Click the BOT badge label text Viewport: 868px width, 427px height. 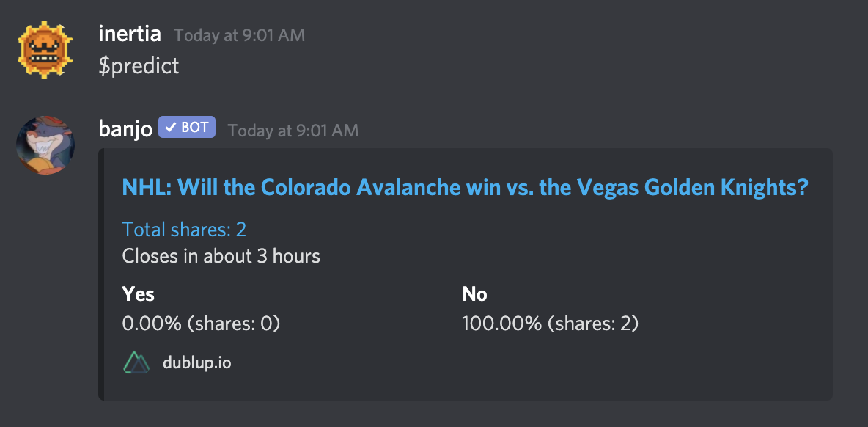(194, 128)
